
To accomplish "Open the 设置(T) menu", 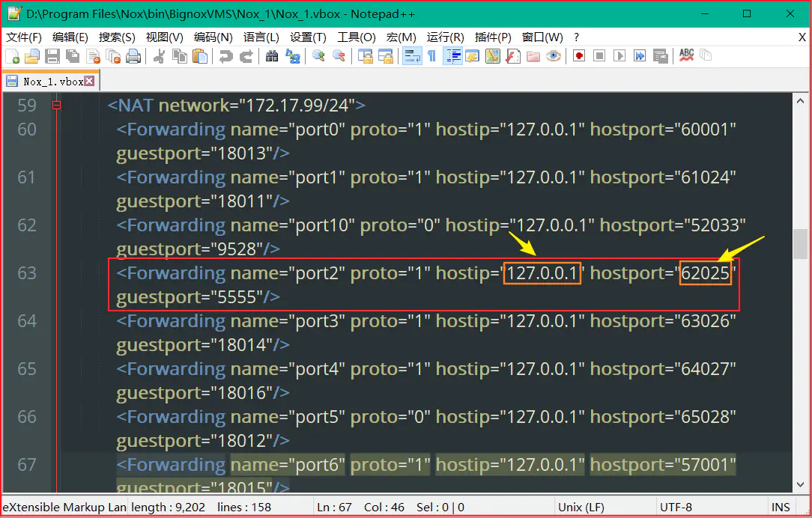I will click(308, 37).
